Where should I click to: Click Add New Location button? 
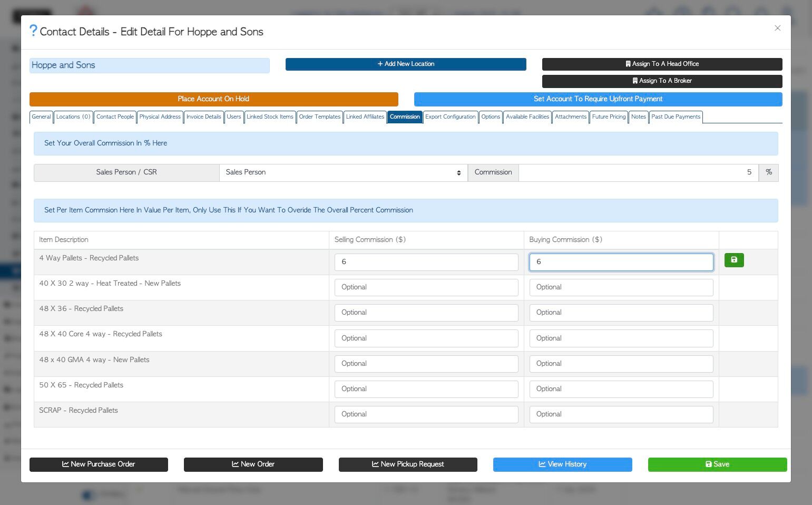[x=406, y=64]
